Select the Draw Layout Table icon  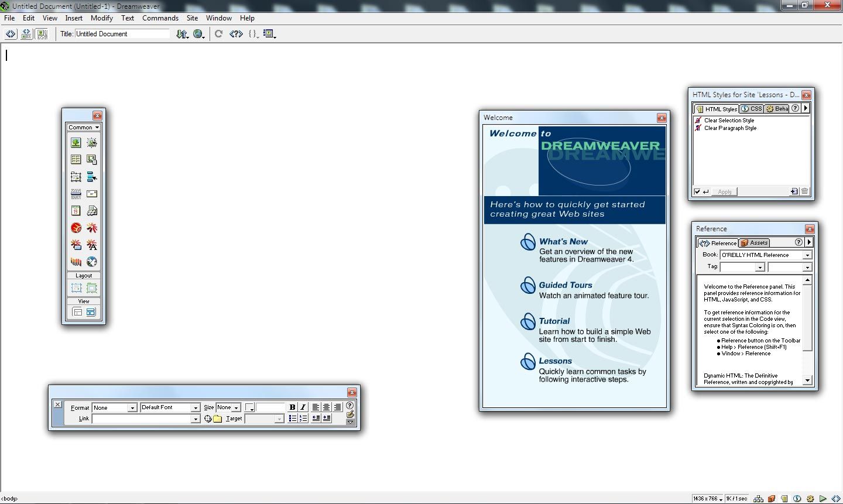click(x=92, y=287)
